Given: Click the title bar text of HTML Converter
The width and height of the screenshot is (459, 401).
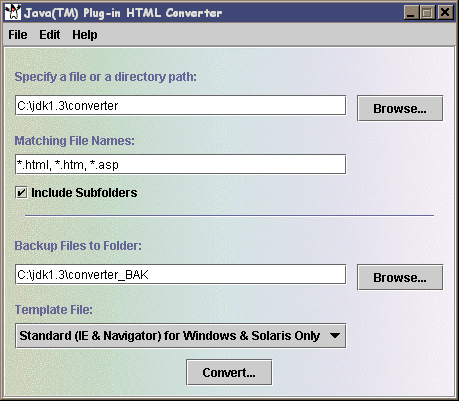Looking at the screenshot, I should tap(123, 13).
